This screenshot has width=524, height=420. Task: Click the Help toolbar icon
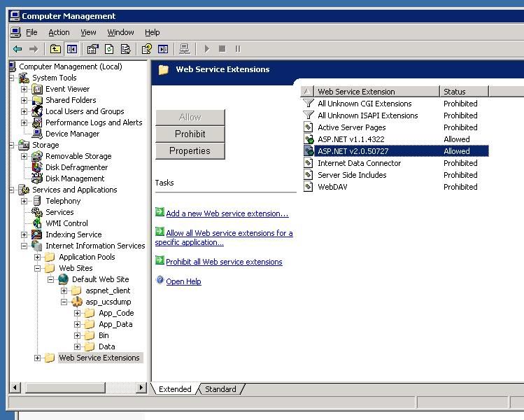146,49
